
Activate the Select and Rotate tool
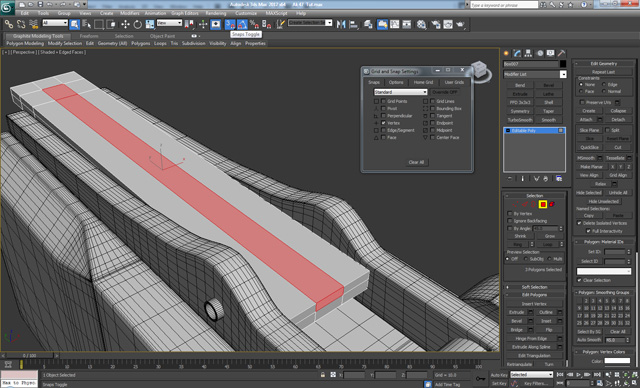[138, 24]
